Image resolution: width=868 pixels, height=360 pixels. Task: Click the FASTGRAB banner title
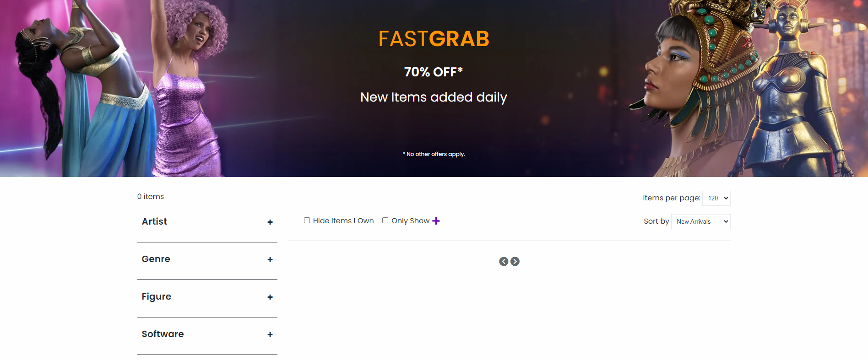click(x=434, y=39)
